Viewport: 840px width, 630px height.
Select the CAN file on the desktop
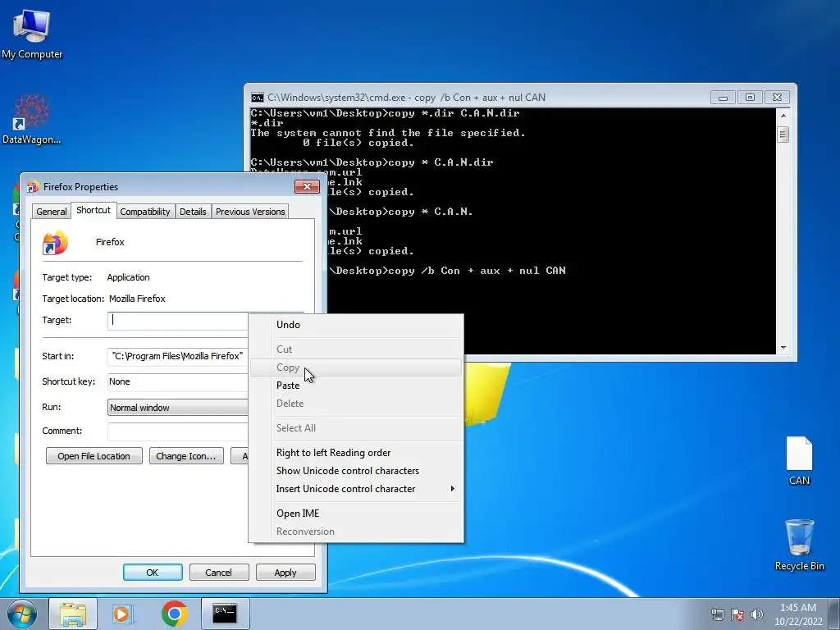pos(799,461)
